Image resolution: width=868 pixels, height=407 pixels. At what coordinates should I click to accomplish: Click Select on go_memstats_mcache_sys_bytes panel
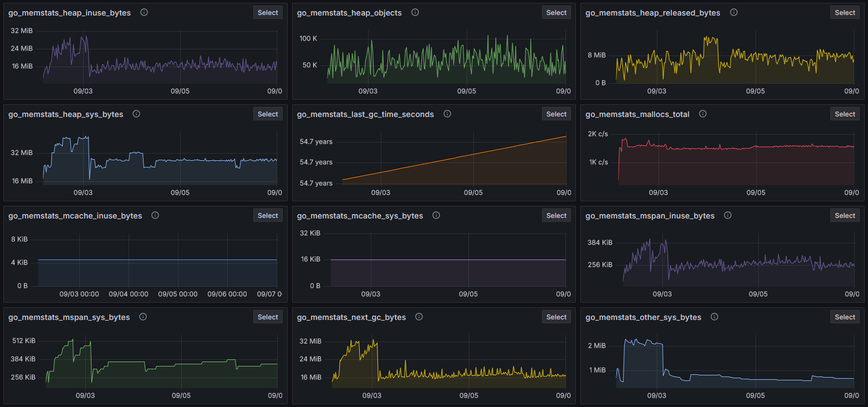[x=556, y=215]
